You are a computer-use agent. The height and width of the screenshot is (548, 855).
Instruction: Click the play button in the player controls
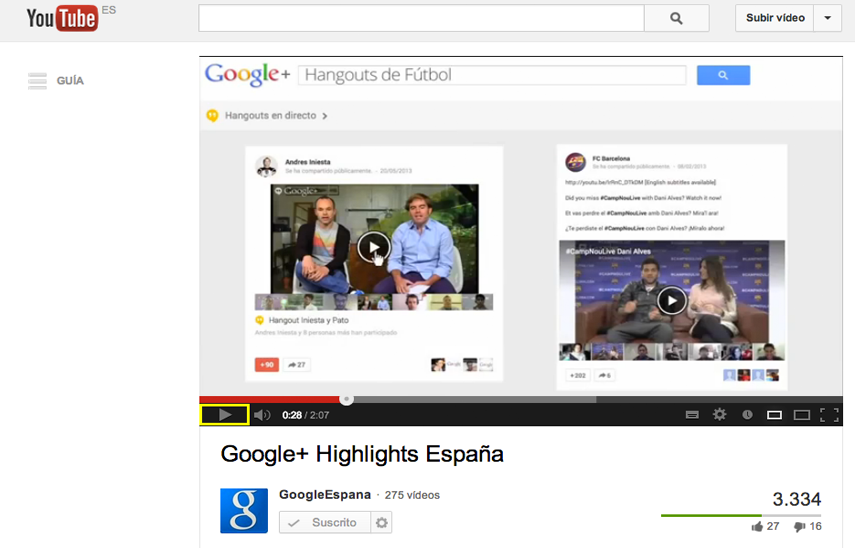225,415
